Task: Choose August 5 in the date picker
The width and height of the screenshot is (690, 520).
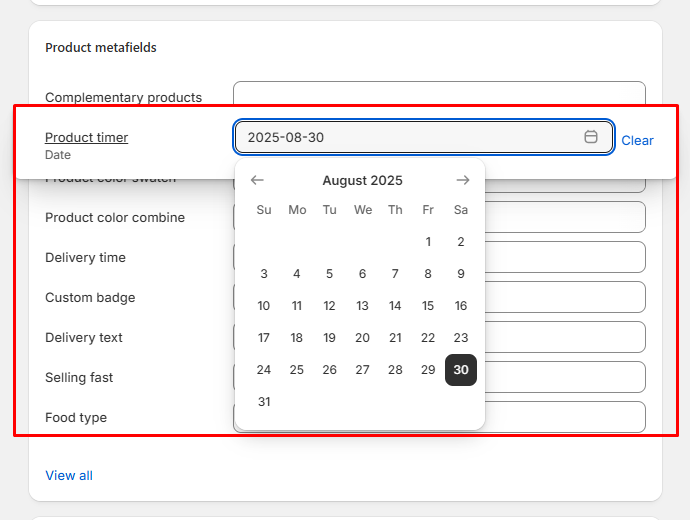Action: [x=329, y=273]
